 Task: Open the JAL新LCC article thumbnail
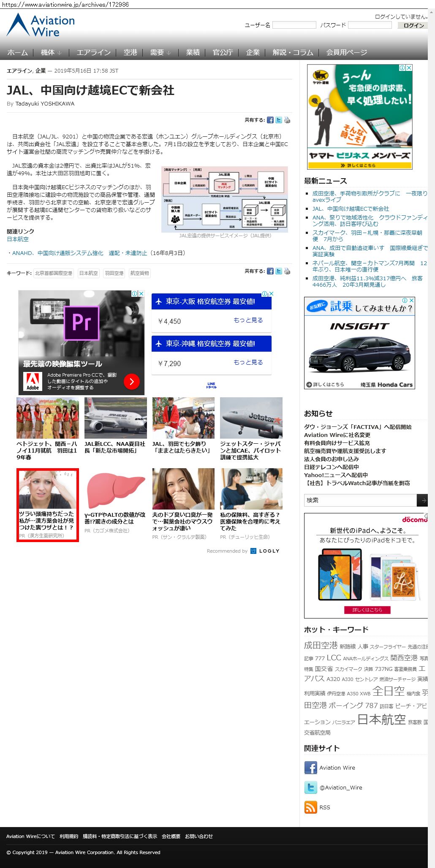116,418
